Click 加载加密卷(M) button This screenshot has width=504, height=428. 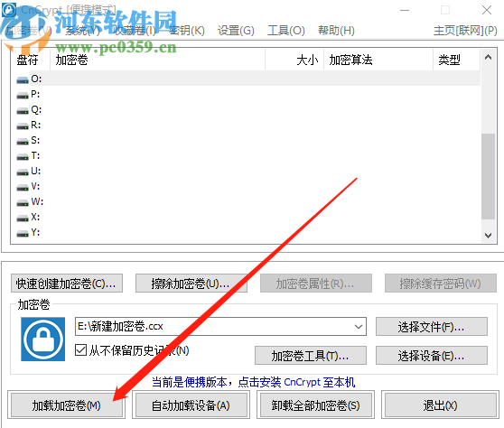(x=67, y=405)
